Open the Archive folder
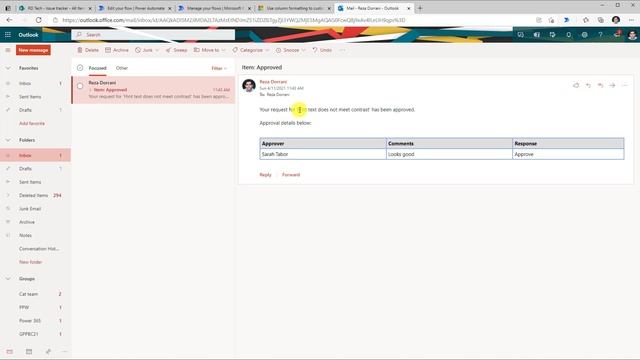The width and height of the screenshot is (640, 360). tap(35, 222)
